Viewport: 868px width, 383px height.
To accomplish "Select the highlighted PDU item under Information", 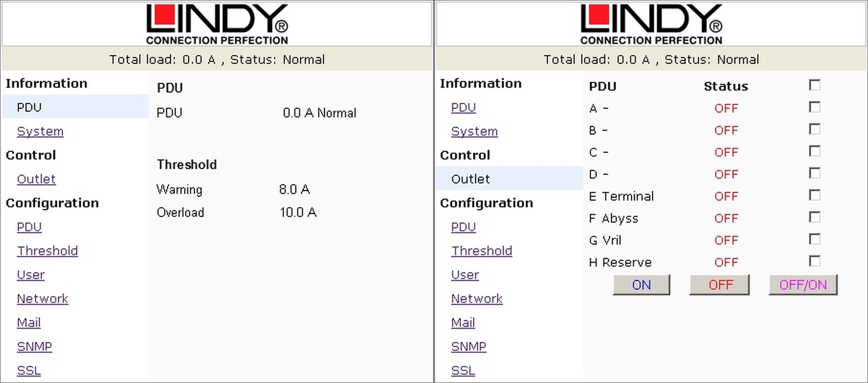I will tap(75, 107).
